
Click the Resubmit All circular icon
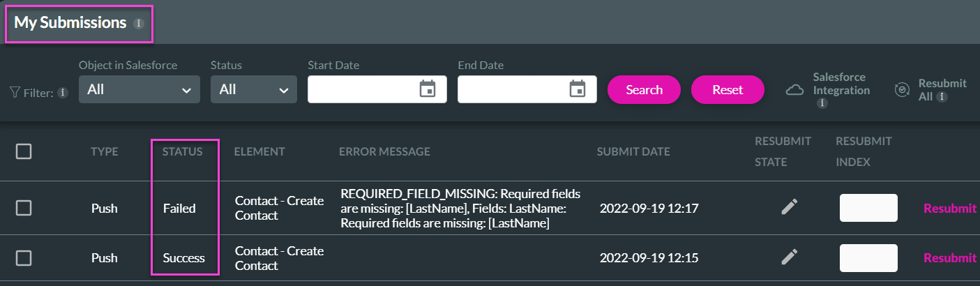coord(902,90)
